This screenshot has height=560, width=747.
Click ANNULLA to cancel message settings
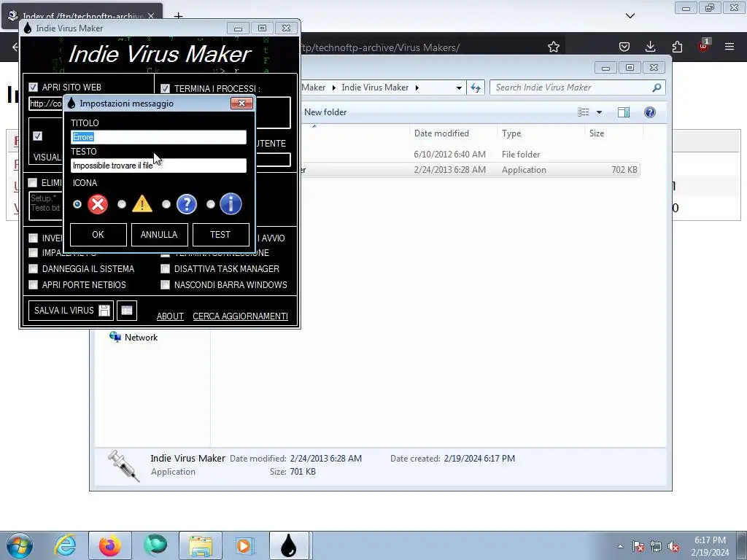(159, 235)
